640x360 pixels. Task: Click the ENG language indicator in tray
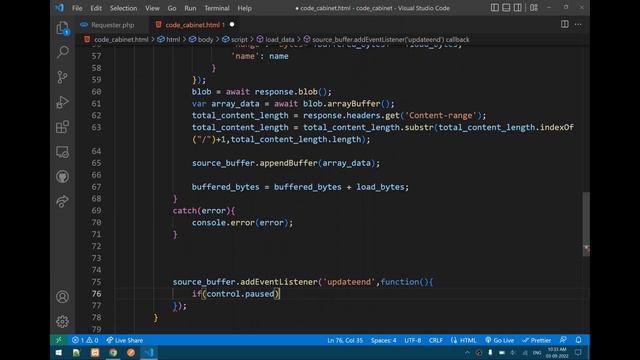[537, 353]
